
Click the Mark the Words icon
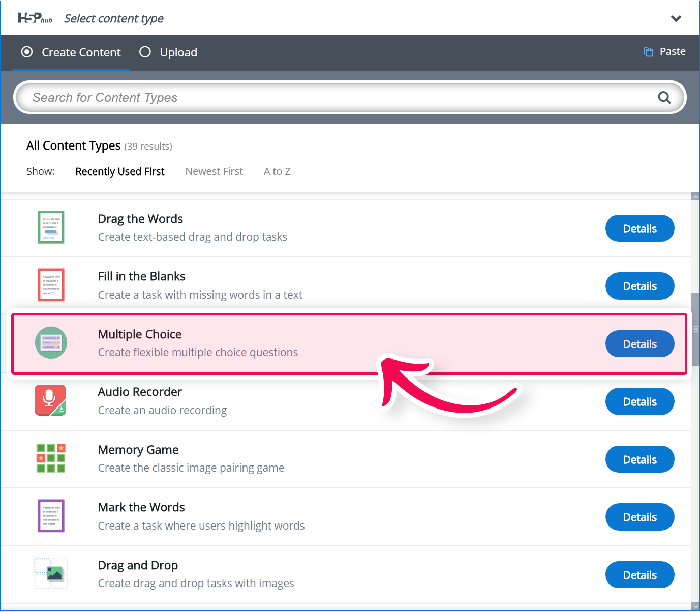pyautogui.click(x=51, y=515)
